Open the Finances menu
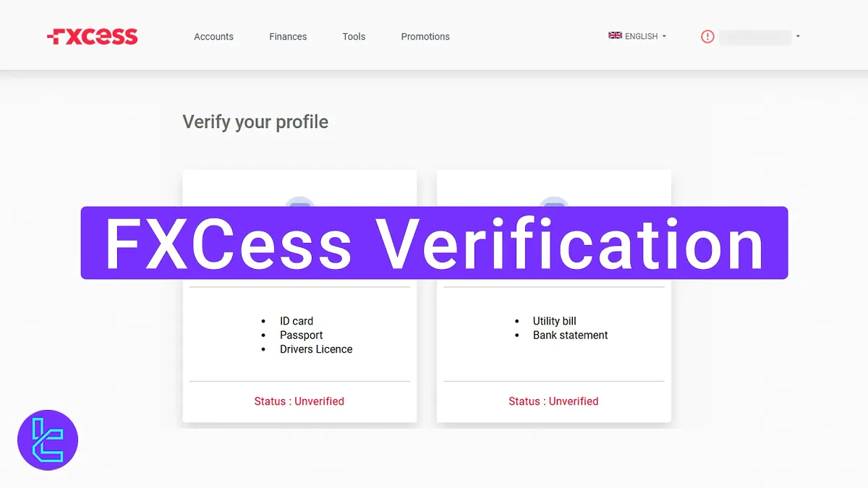The image size is (868, 488). pyautogui.click(x=288, y=36)
